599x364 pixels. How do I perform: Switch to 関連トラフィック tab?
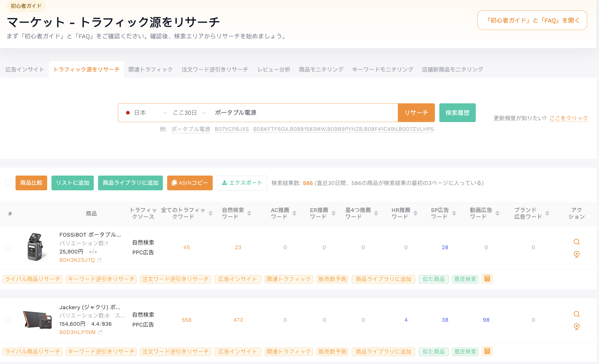tap(151, 70)
